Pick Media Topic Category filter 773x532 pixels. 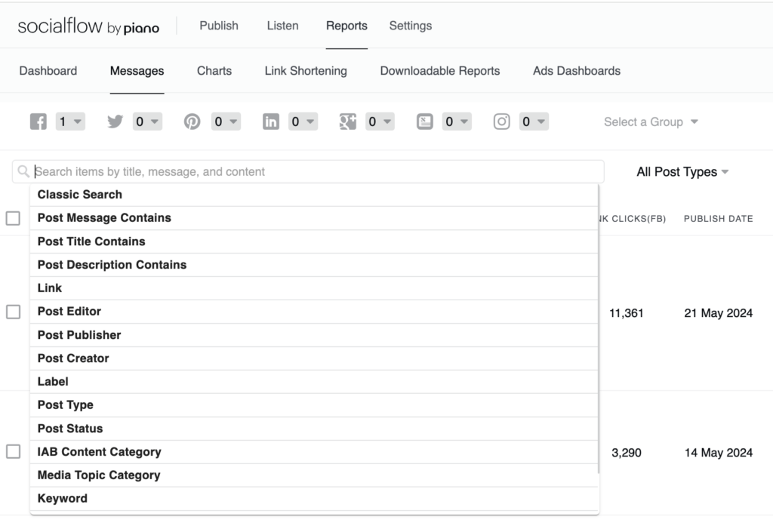[314, 475]
